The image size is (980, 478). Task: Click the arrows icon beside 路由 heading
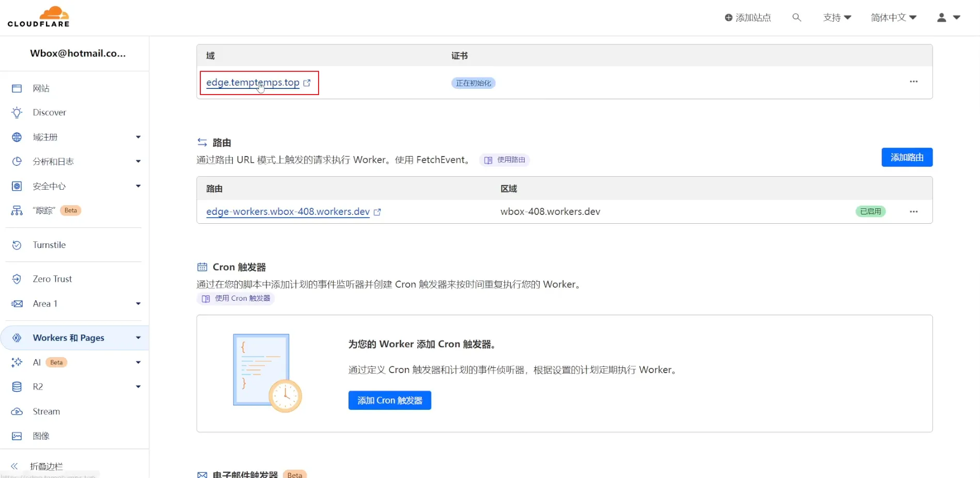202,143
